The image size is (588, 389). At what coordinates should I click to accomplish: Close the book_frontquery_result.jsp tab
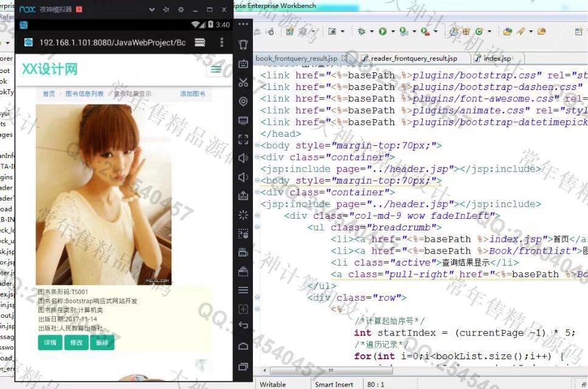point(344,58)
